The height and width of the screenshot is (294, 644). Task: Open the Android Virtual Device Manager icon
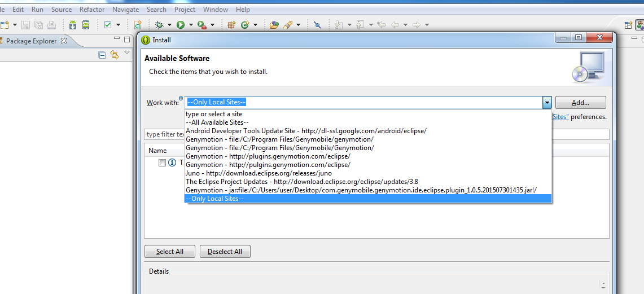tap(86, 25)
